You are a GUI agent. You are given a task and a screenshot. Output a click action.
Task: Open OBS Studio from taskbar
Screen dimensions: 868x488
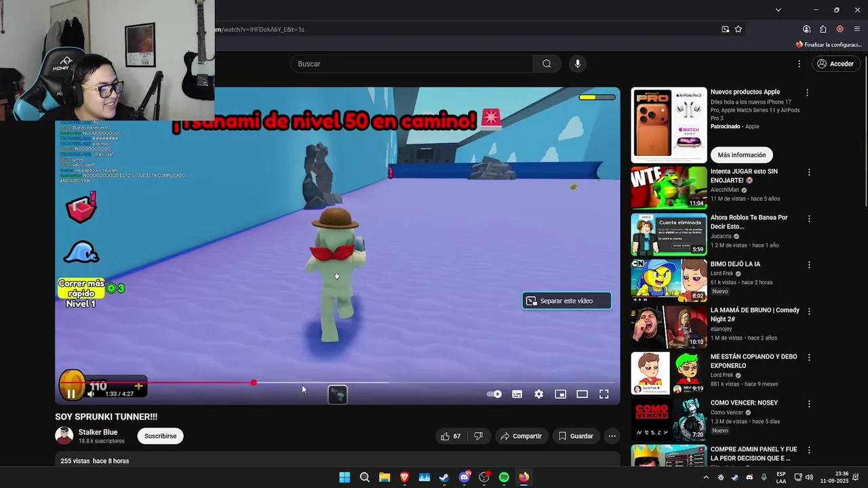[484, 477]
